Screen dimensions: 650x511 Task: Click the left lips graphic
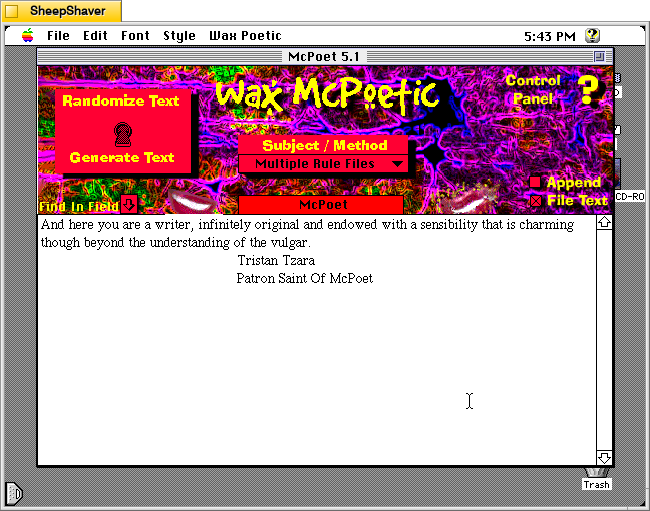(194, 202)
